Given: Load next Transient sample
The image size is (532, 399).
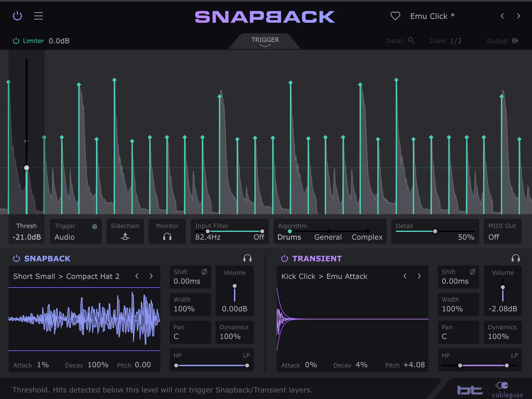Looking at the screenshot, I should click(419, 276).
